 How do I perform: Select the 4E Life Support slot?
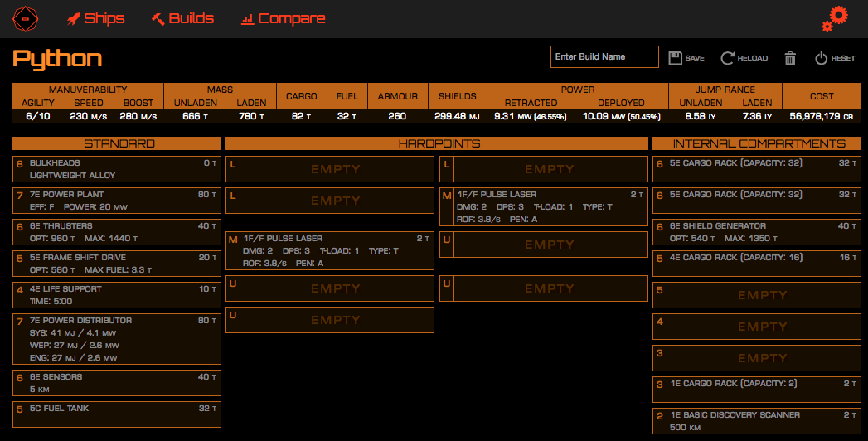[117, 295]
